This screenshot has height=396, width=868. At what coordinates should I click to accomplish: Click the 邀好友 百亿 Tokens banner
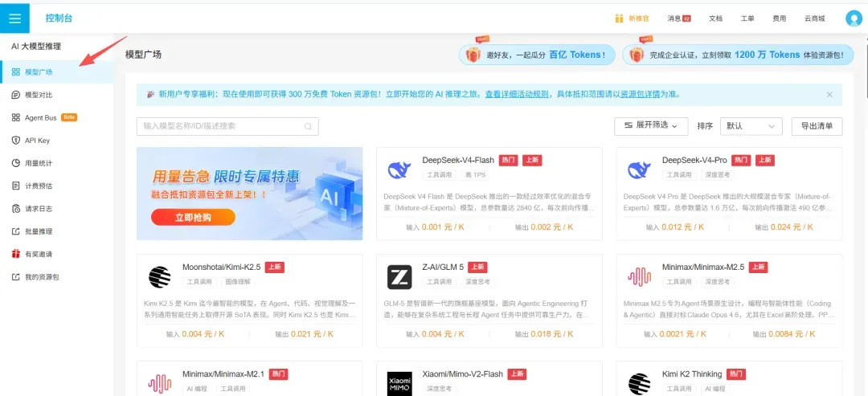[x=536, y=55]
